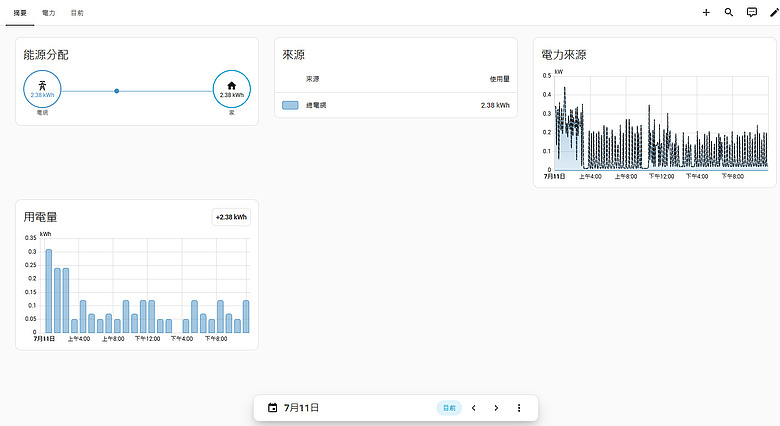Click the 電力來源 power chart area
The width and height of the screenshot is (780, 426).
coord(661,123)
